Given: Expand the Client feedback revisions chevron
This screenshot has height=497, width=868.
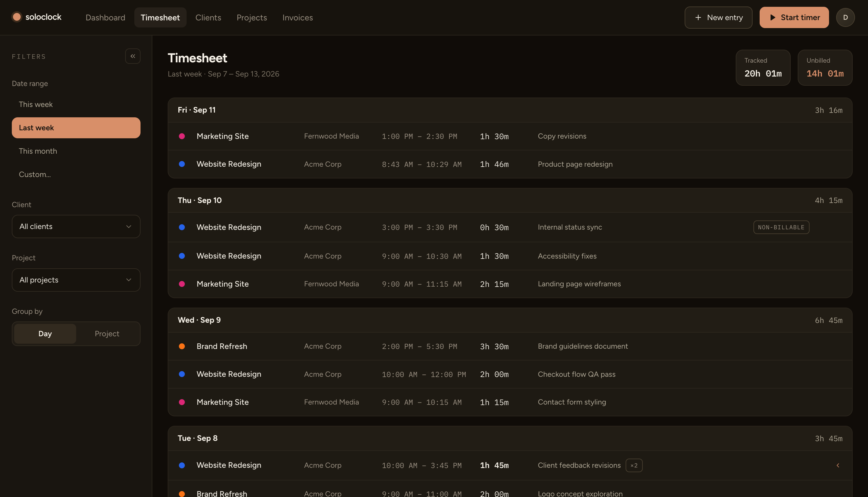Looking at the screenshot, I should tap(838, 465).
